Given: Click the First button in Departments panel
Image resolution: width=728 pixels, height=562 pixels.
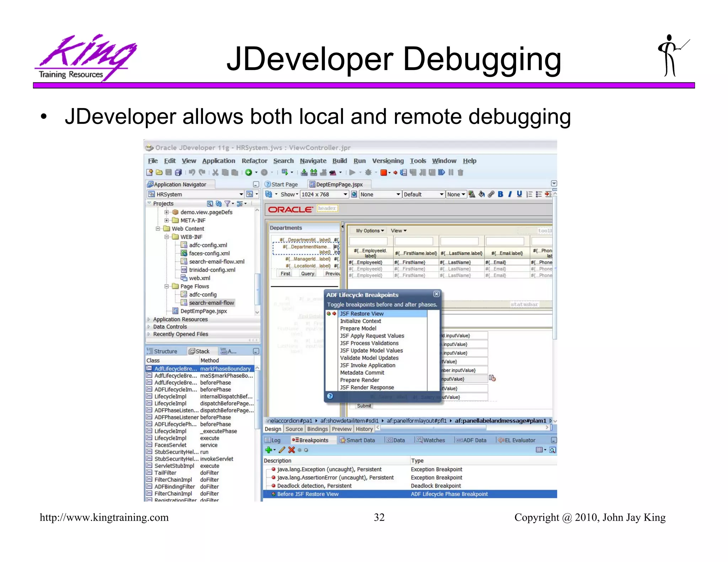Looking at the screenshot, I should pos(285,274).
